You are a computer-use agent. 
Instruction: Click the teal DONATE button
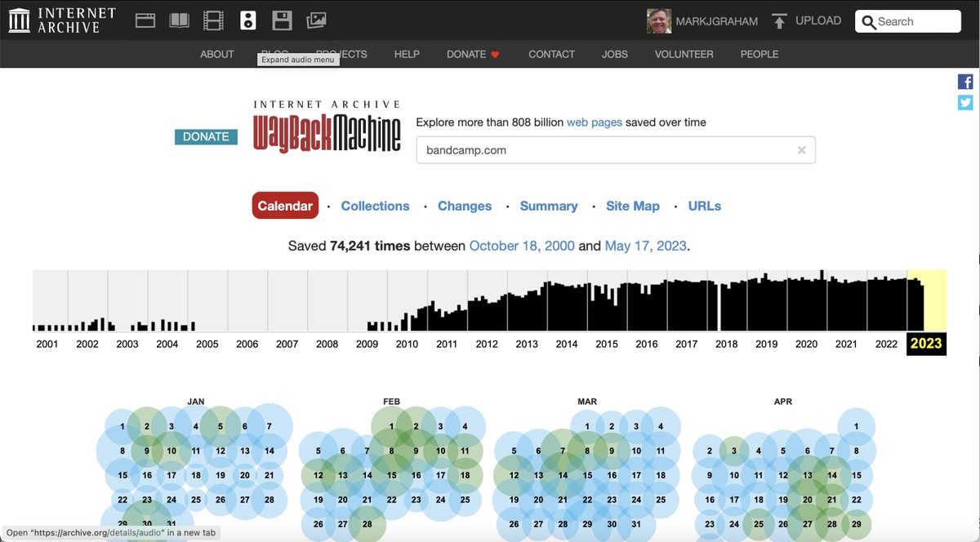(x=206, y=136)
